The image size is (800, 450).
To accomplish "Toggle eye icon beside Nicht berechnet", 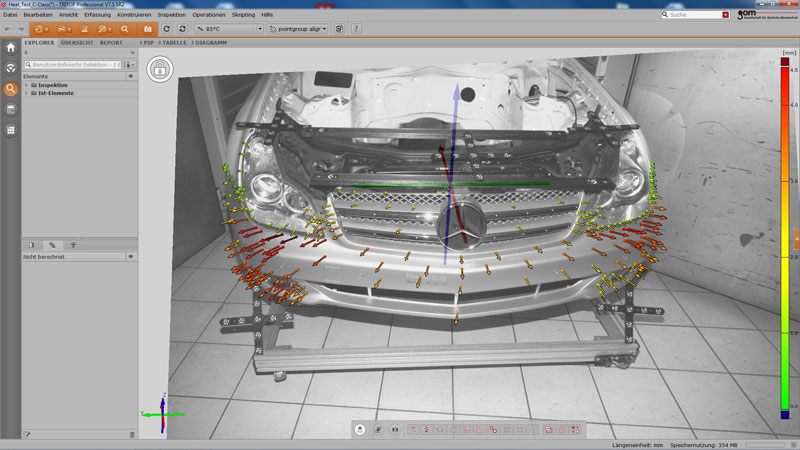I will (x=131, y=257).
